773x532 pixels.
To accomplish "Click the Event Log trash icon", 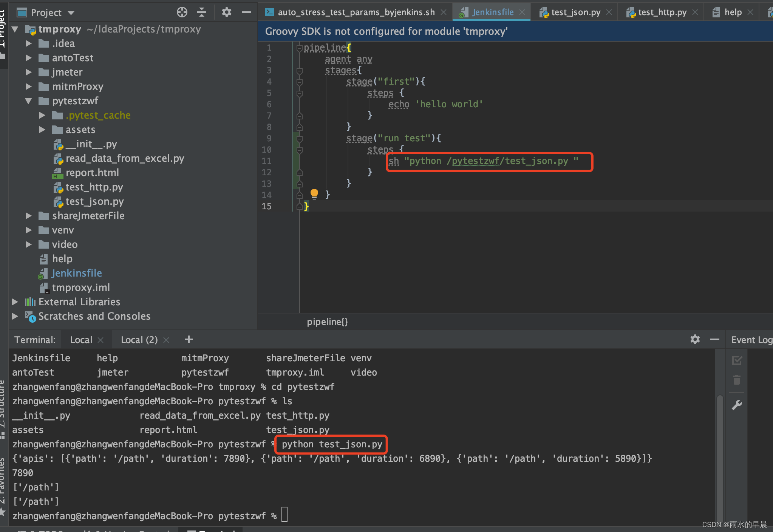I will tap(737, 380).
